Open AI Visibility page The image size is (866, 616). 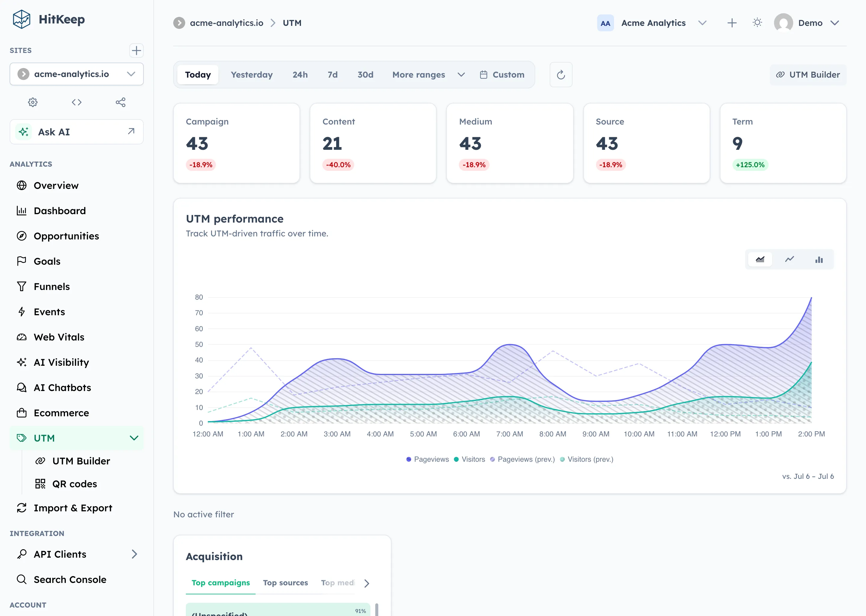[x=77, y=362]
